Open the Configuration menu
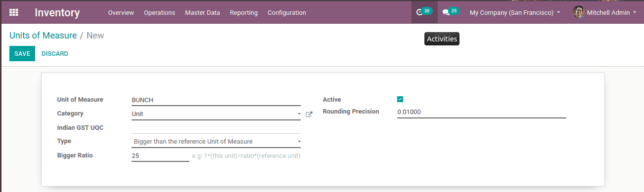The height and width of the screenshot is (192, 644). click(287, 12)
